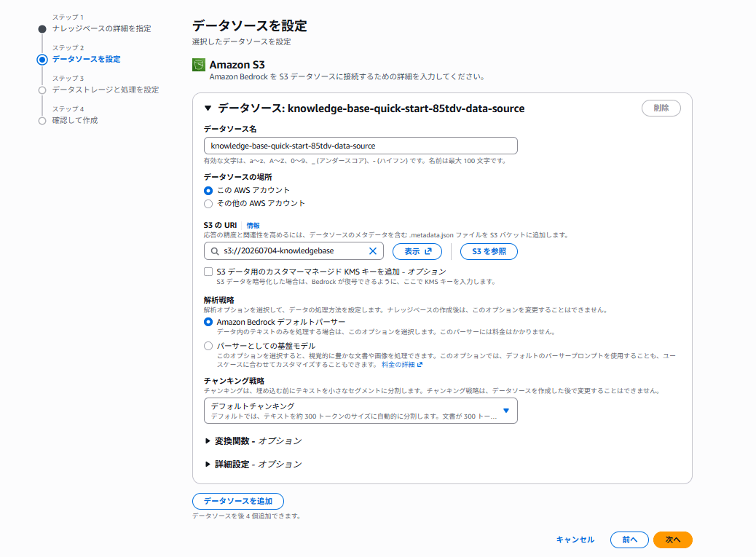Image resolution: width=756 pixels, height=557 pixels.
Task: Click the 次へ button
Action: click(x=672, y=540)
